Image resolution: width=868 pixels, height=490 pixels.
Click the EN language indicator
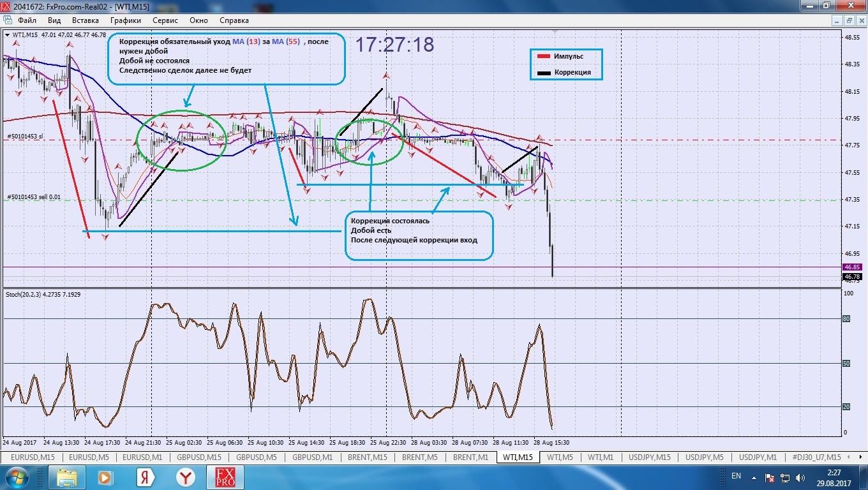click(x=736, y=476)
